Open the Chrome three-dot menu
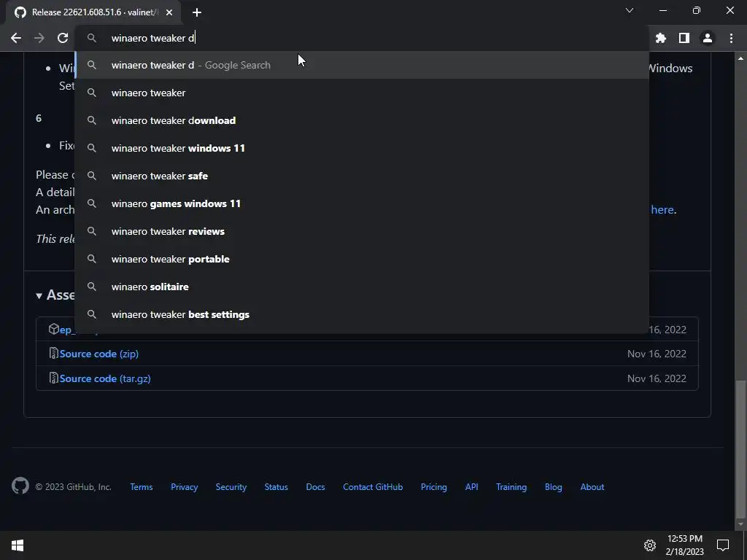 click(731, 38)
